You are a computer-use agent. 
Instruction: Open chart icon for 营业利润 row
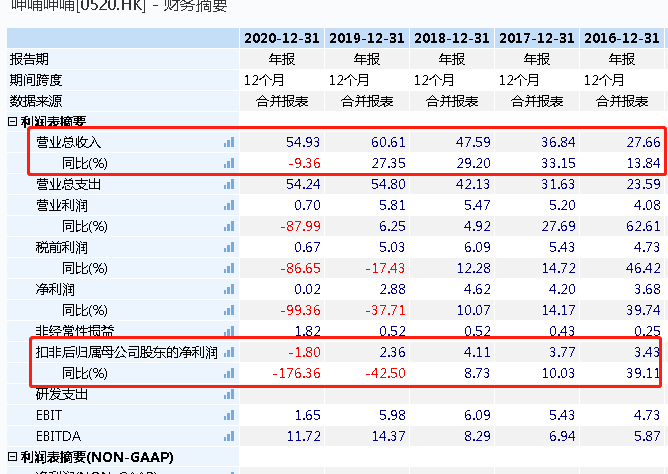point(229,205)
